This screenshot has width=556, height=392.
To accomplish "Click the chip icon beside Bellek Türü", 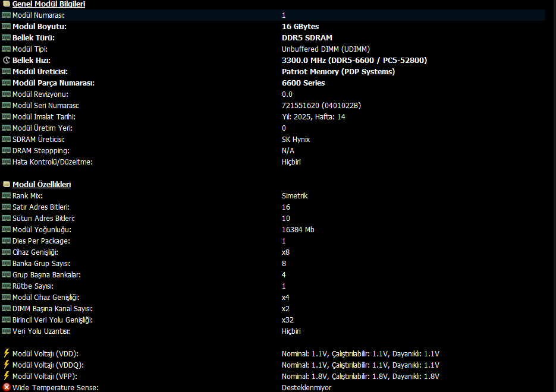I will (x=6, y=37).
